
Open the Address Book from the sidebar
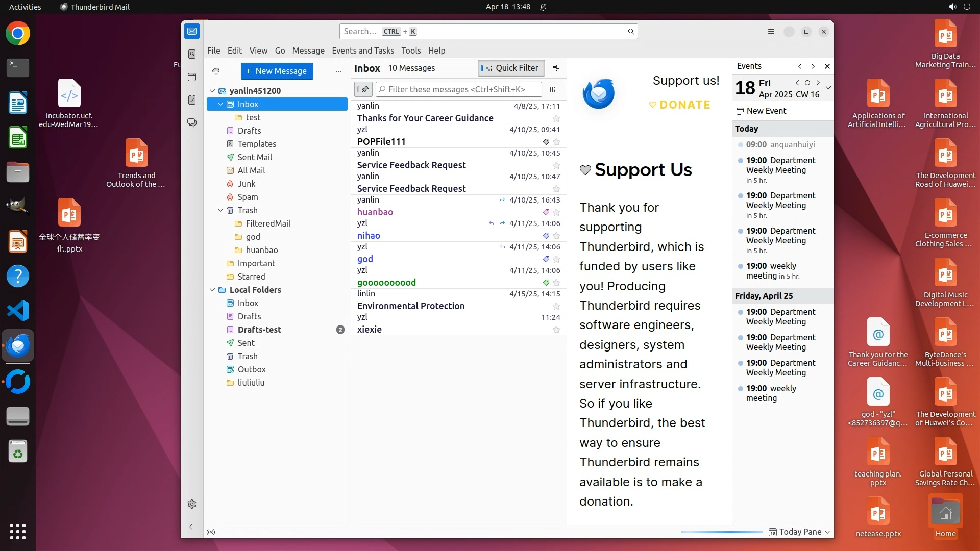tap(192, 54)
